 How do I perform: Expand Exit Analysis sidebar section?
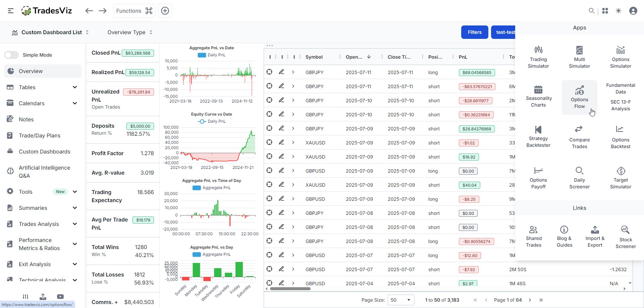click(43, 264)
